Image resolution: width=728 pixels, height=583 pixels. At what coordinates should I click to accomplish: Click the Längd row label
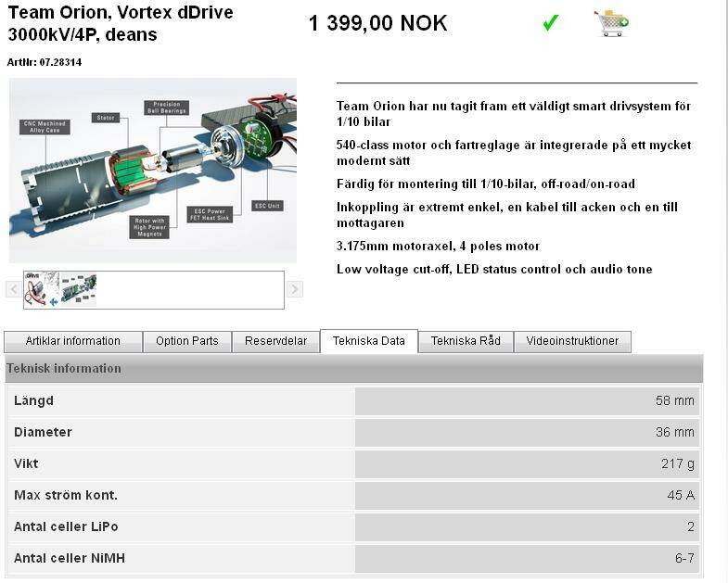[33, 400]
